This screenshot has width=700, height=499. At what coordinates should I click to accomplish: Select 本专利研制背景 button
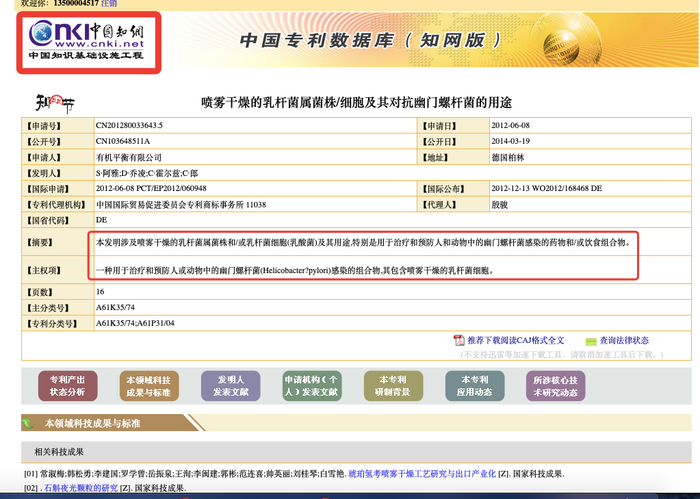pyautogui.click(x=393, y=386)
